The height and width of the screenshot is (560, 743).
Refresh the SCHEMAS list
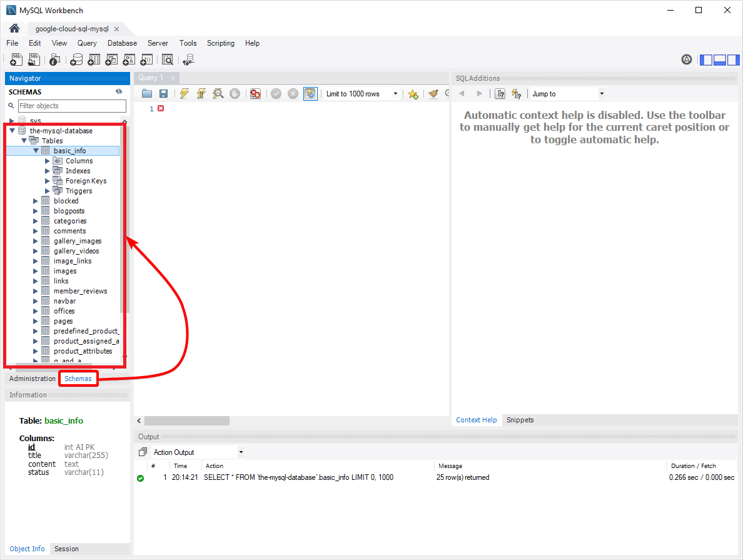[119, 91]
